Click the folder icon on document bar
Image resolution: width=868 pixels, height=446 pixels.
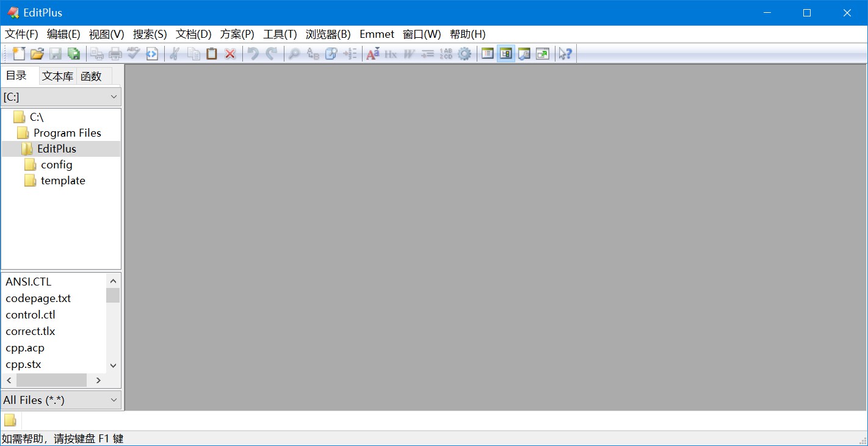[x=10, y=420]
